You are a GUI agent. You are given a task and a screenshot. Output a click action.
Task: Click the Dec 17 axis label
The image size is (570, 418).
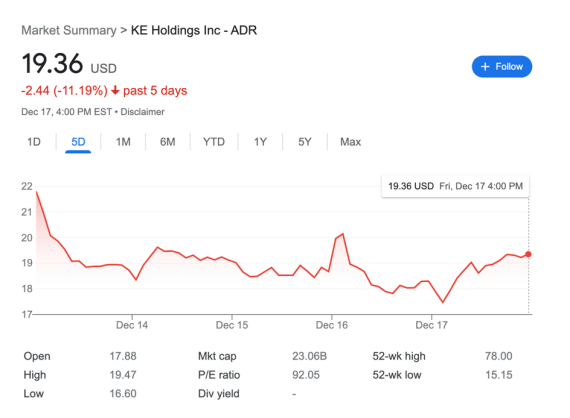click(x=431, y=325)
